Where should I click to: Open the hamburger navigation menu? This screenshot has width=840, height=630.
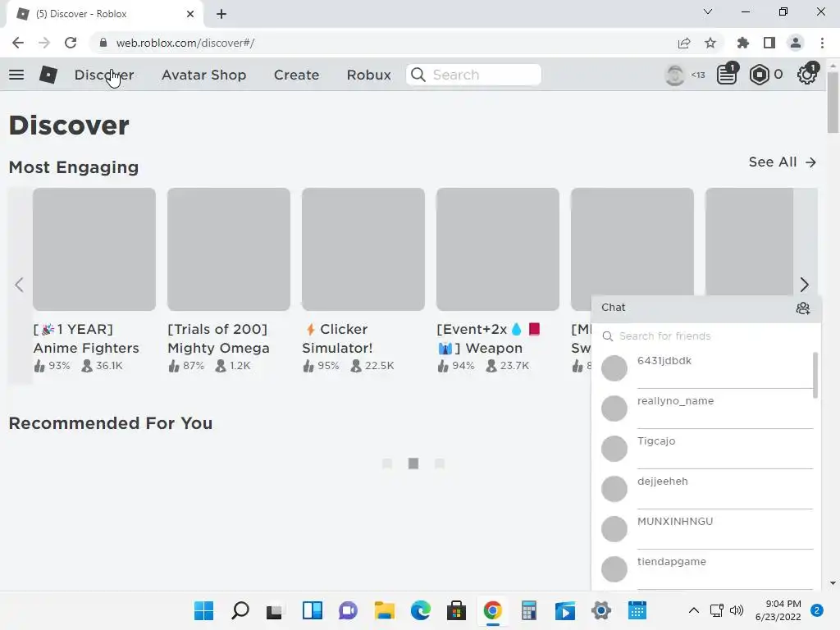coord(16,75)
